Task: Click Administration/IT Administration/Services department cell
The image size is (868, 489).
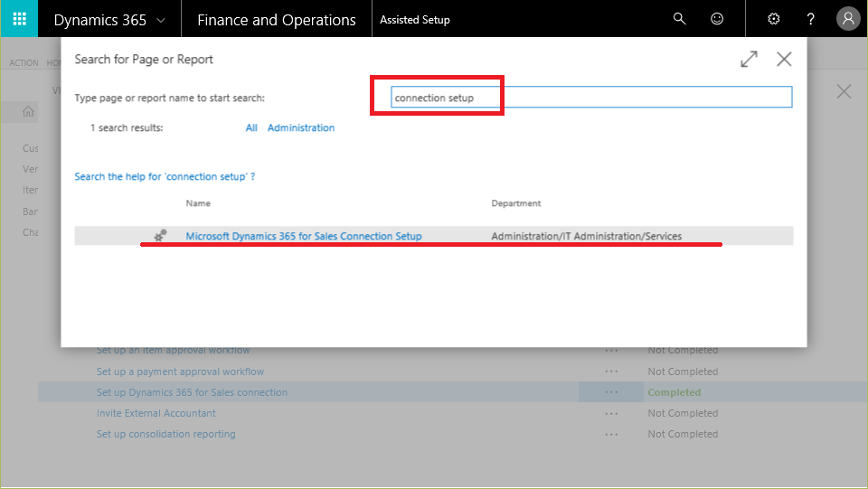Action: pyautogui.click(x=587, y=236)
